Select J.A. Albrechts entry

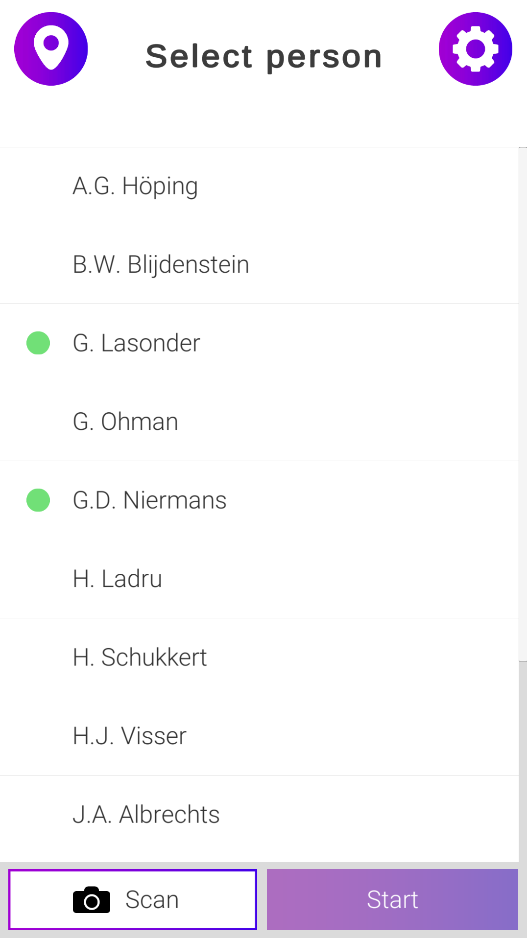(259, 815)
